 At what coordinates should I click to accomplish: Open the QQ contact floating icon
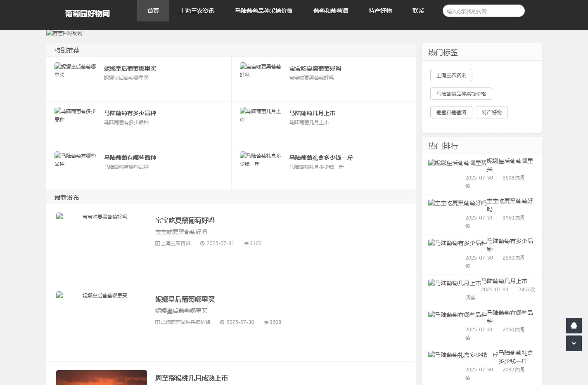(574, 326)
